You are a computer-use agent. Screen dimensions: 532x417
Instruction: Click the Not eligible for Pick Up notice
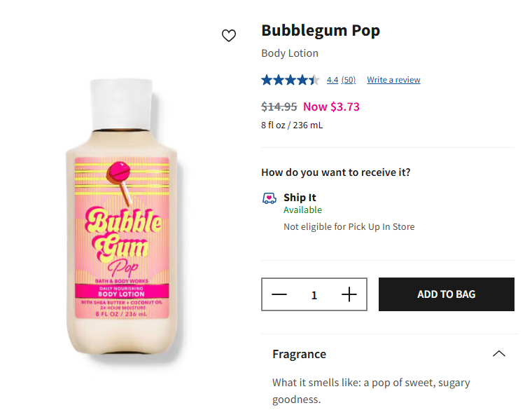(x=349, y=226)
